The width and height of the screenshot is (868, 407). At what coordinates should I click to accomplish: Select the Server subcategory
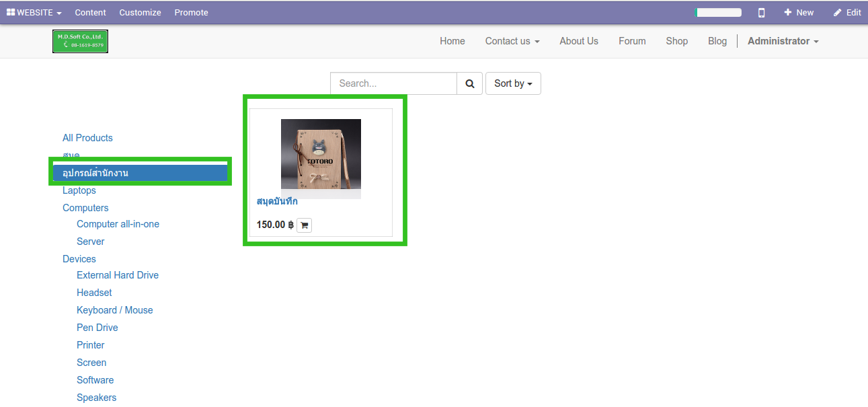(x=91, y=242)
